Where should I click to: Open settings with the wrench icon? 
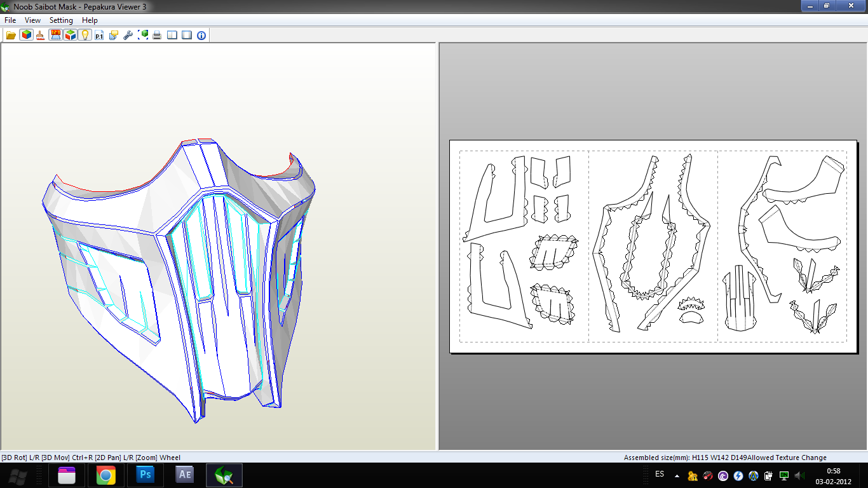pyautogui.click(x=128, y=35)
